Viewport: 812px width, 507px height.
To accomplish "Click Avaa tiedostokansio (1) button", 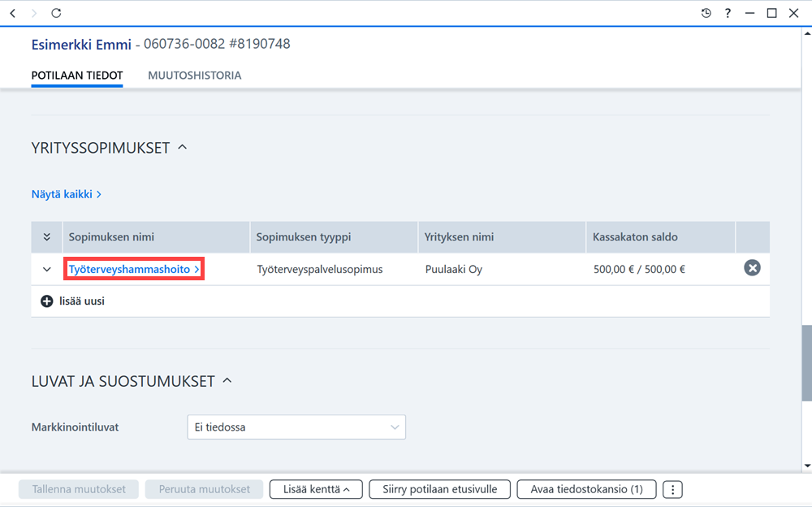I will click(x=587, y=489).
